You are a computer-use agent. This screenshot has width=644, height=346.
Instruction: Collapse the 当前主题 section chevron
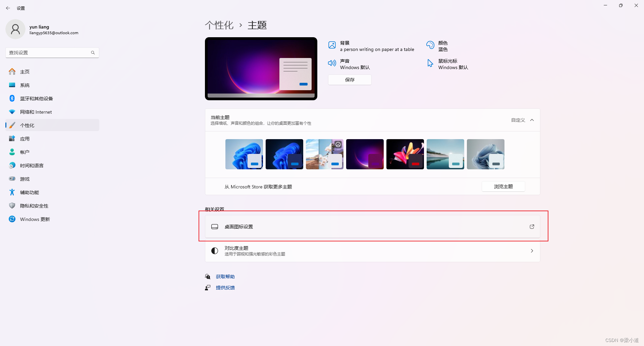coord(532,120)
